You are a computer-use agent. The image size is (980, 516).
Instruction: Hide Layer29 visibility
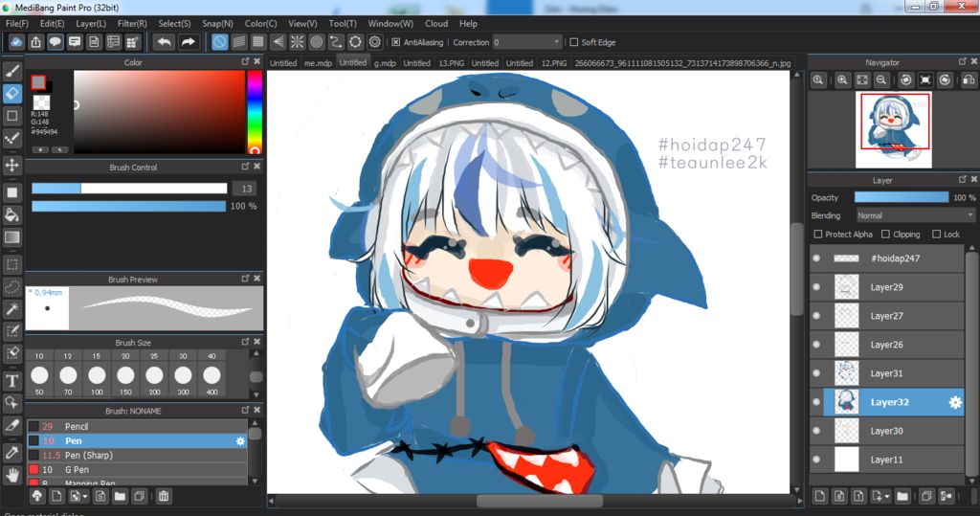[x=816, y=287]
